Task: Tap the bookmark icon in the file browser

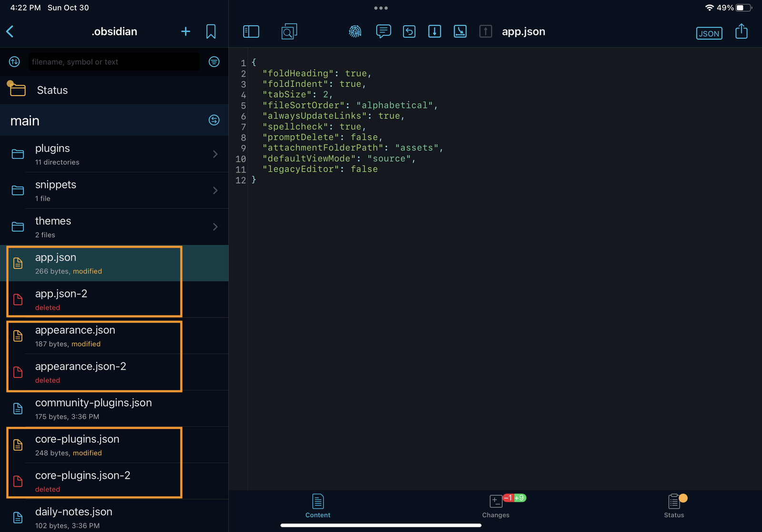Action: pyautogui.click(x=211, y=31)
